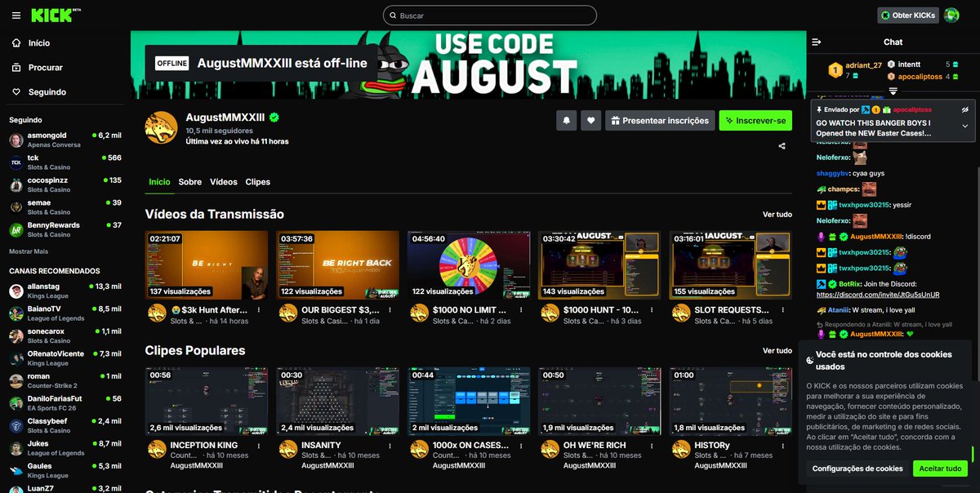Go to the KICK home logo
The image size is (980, 493).
click(51, 16)
